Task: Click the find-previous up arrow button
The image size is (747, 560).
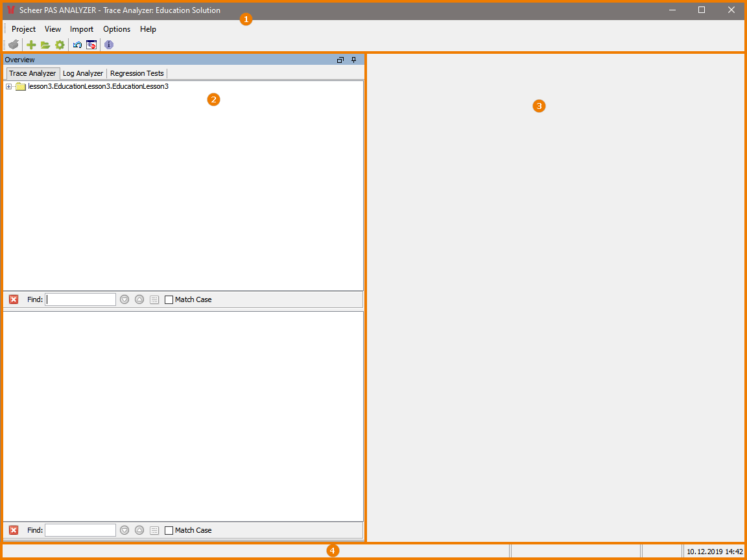Action: tap(139, 299)
